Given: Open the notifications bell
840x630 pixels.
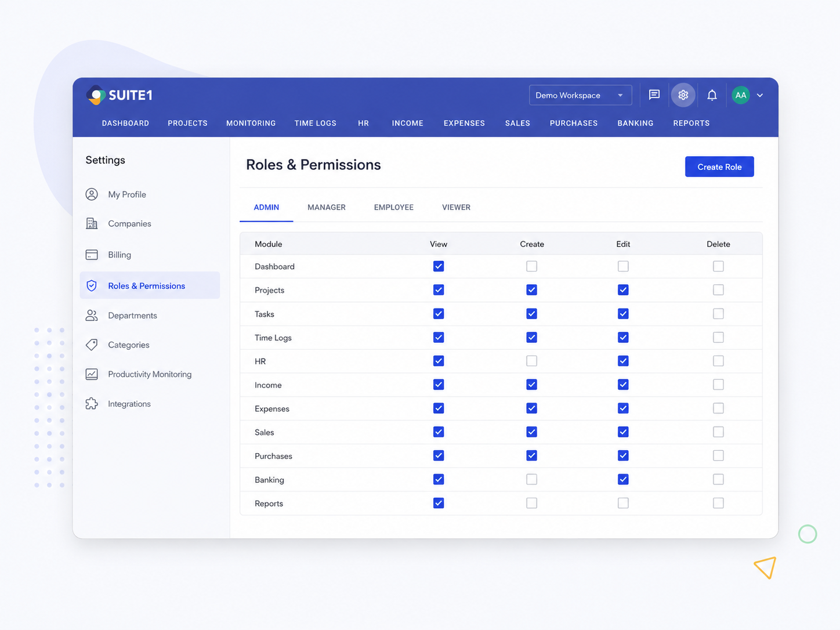Looking at the screenshot, I should click(712, 95).
